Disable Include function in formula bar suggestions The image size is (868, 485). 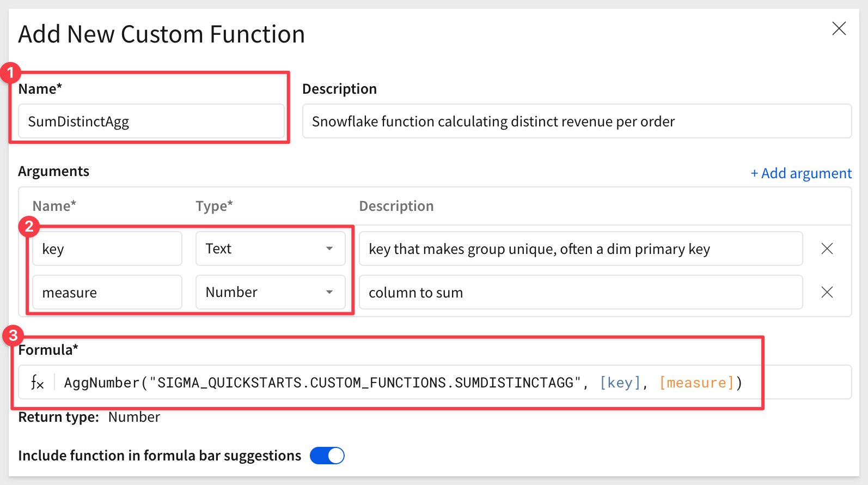pyautogui.click(x=327, y=456)
